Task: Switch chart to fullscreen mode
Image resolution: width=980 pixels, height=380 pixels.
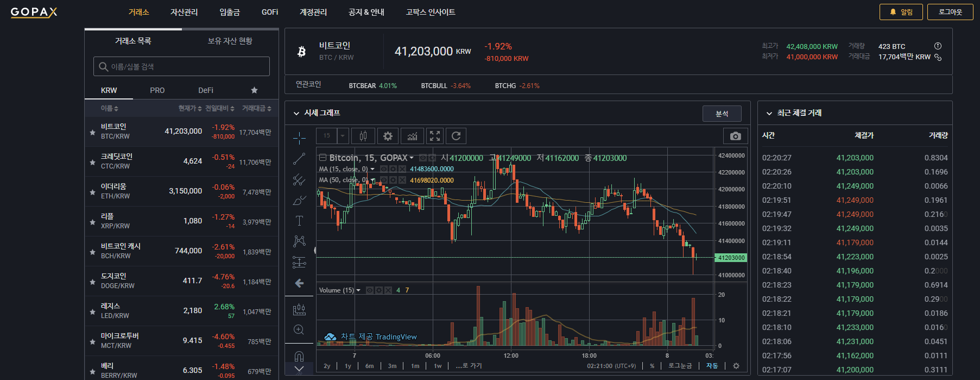Action: [x=435, y=136]
